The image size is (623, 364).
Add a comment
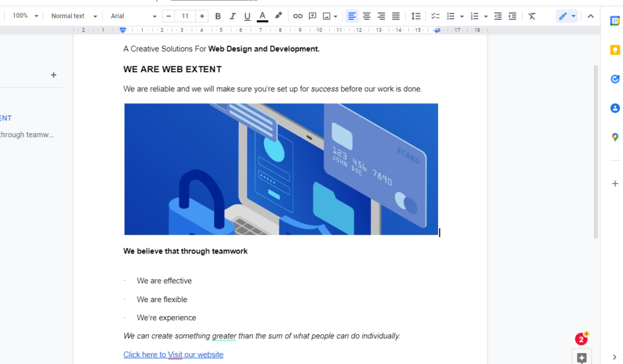[x=313, y=16]
